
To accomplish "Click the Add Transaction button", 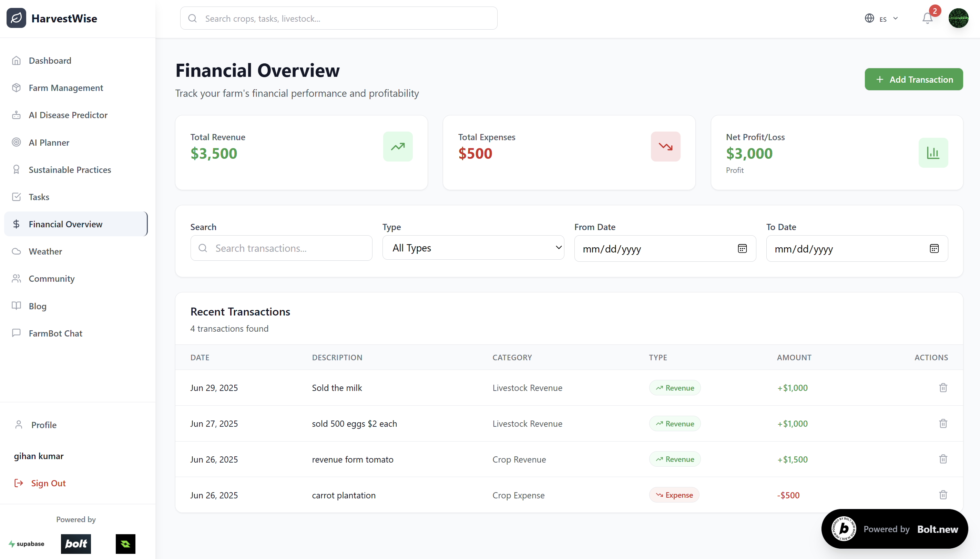I will (913, 80).
